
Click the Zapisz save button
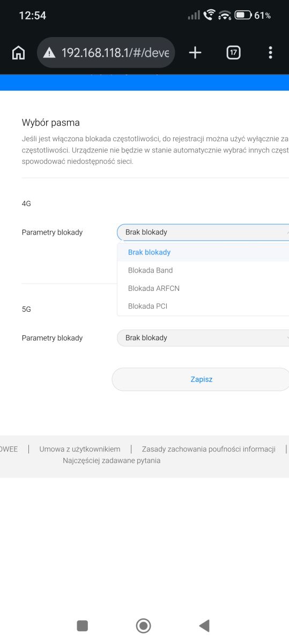tap(201, 379)
